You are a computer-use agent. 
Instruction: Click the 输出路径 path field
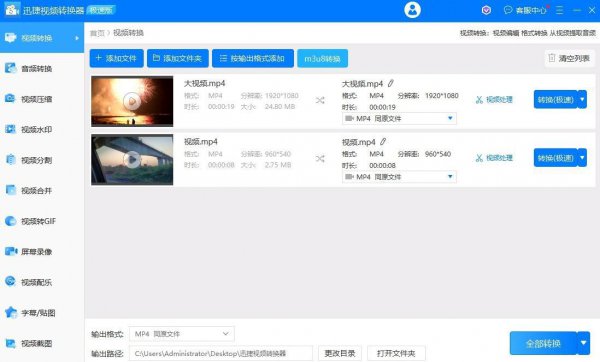pos(221,353)
